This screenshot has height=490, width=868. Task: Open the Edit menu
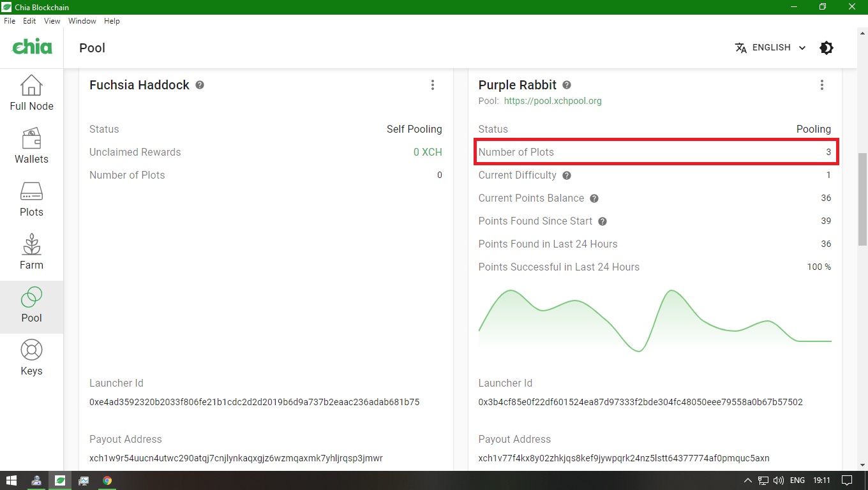pos(29,21)
